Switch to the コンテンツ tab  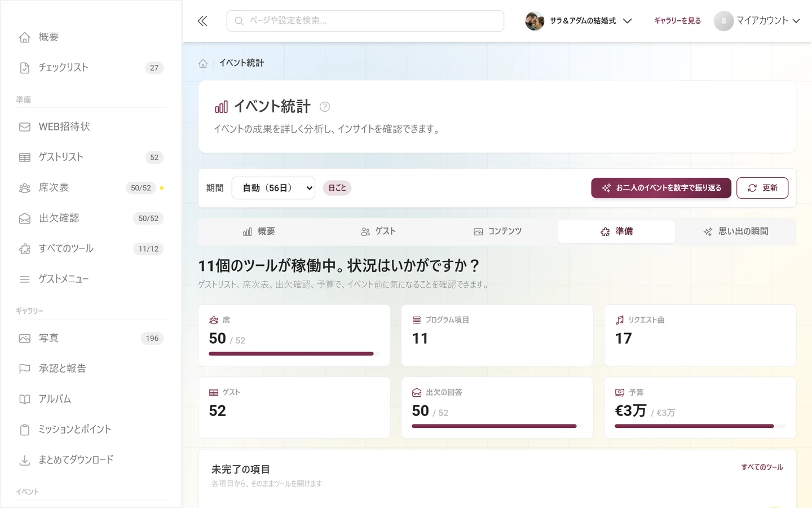497,232
